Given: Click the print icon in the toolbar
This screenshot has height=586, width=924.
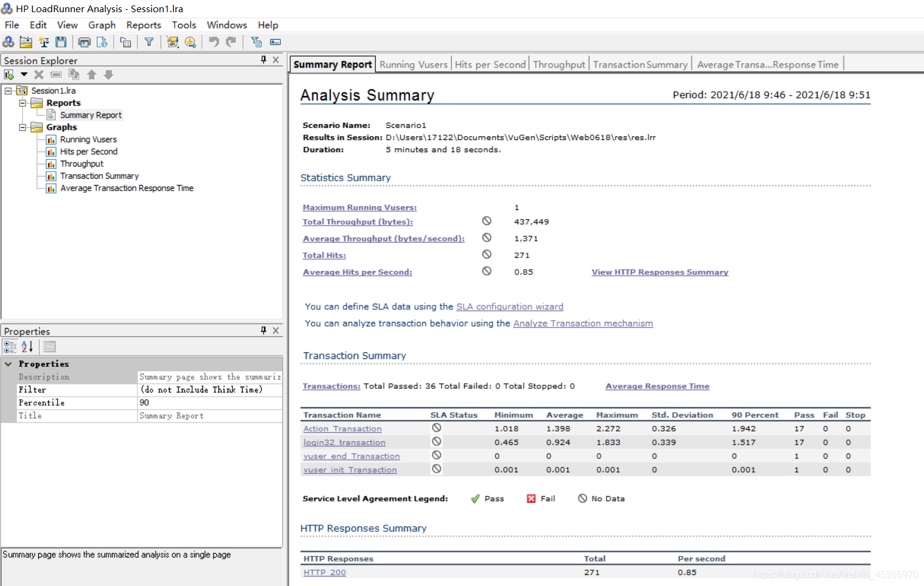Looking at the screenshot, I should (x=85, y=42).
